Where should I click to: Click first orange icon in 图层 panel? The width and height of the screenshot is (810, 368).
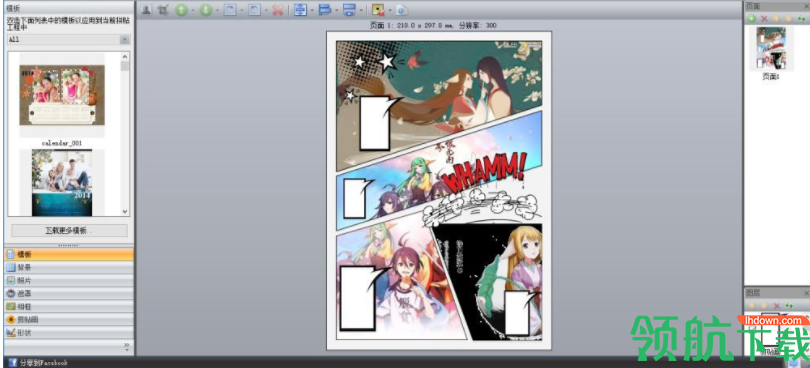pos(752,306)
